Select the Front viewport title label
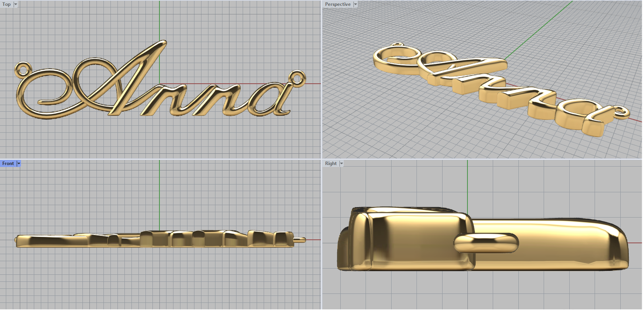644x311 pixels. tap(8, 163)
